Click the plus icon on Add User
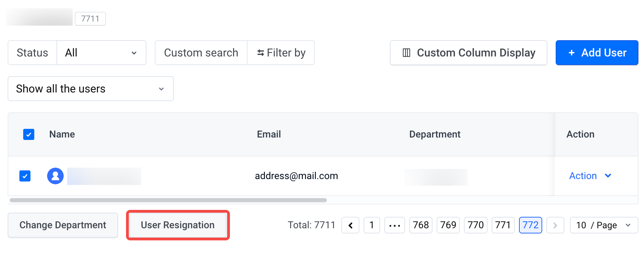This screenshot has height=257, width=644. [572, 53]
